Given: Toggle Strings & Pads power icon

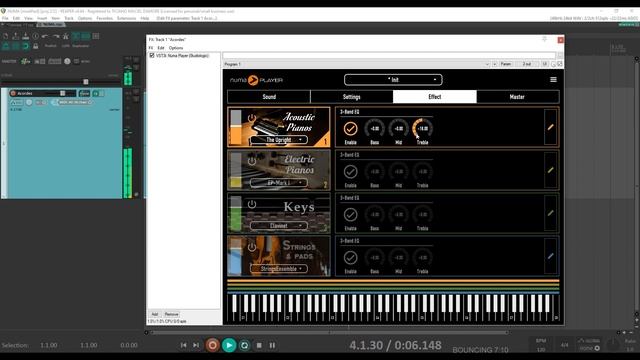Looking at the screenshot, I should [252, 247].
